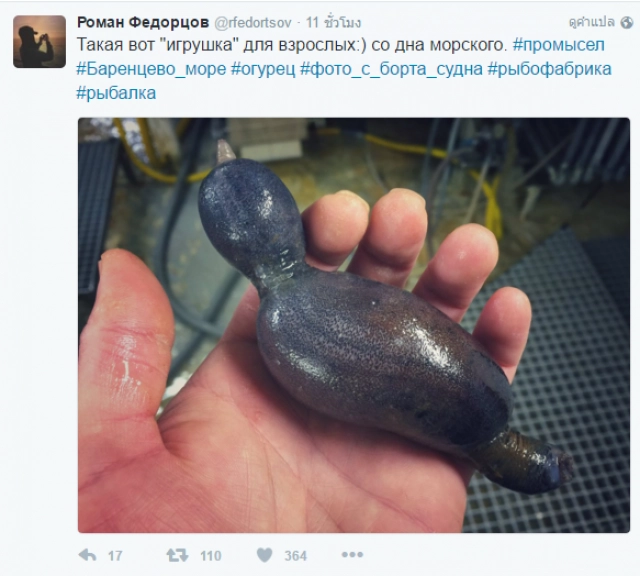View the 17 replies count
This screenshot has width=640, height=576.
coord(115,556)
